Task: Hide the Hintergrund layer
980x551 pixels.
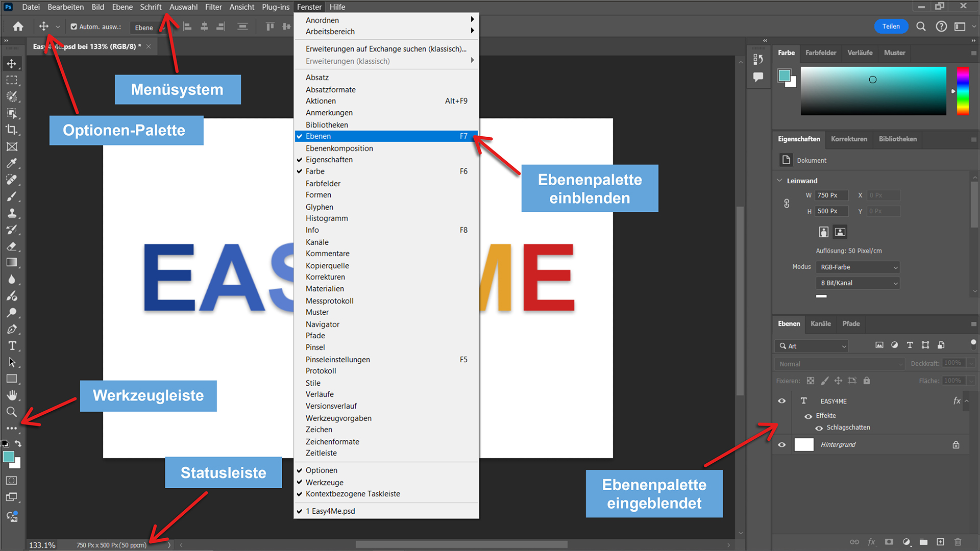Action: [x=781, y=445]
